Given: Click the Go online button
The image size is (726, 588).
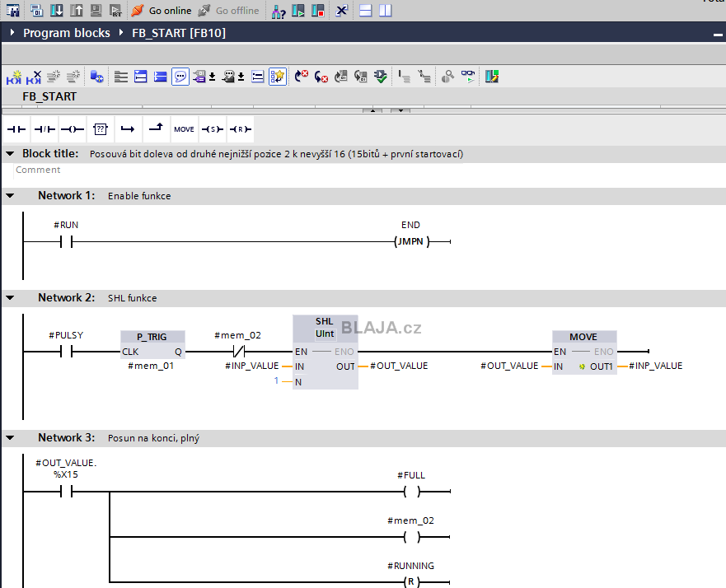Looking at the screenshot, I should [162, 11].
